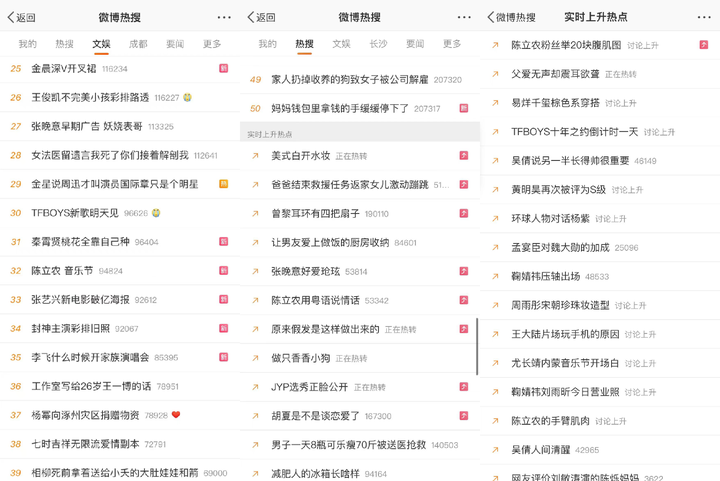This screenshot has height=481, width=720.
Task: Open topic 工作室写给26岁王一博的话
Action: 91,386
